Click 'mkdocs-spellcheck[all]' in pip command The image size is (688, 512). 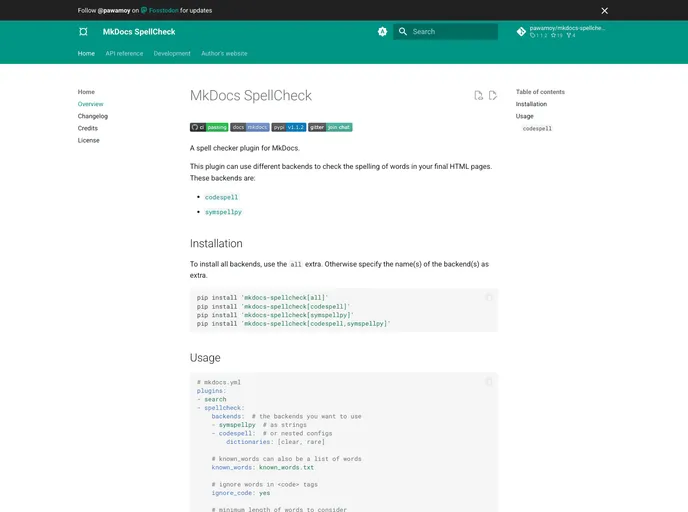click(284, 298)
